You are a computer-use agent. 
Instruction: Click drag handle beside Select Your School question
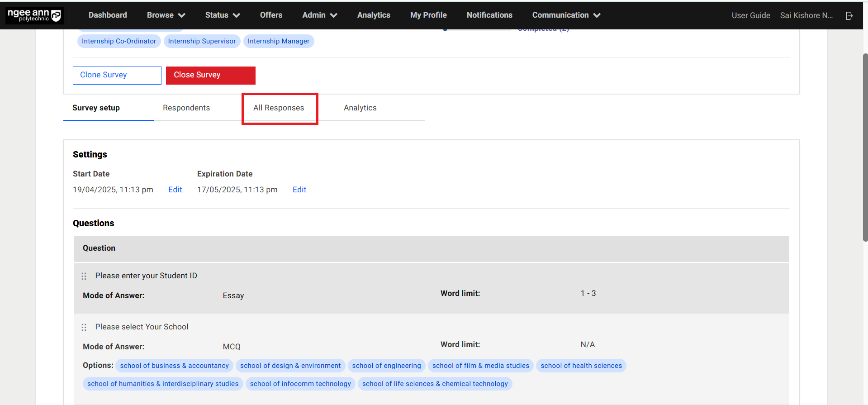[x=84, y=327]
